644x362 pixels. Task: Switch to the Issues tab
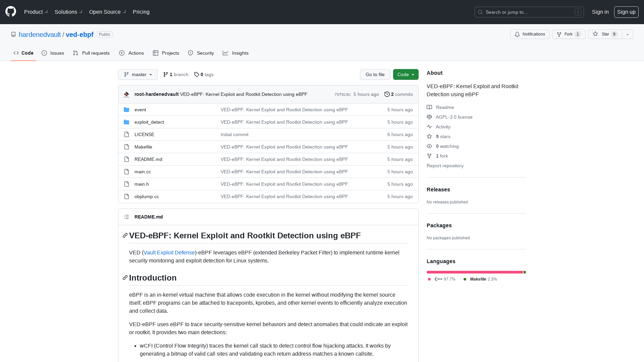point(53,53)
